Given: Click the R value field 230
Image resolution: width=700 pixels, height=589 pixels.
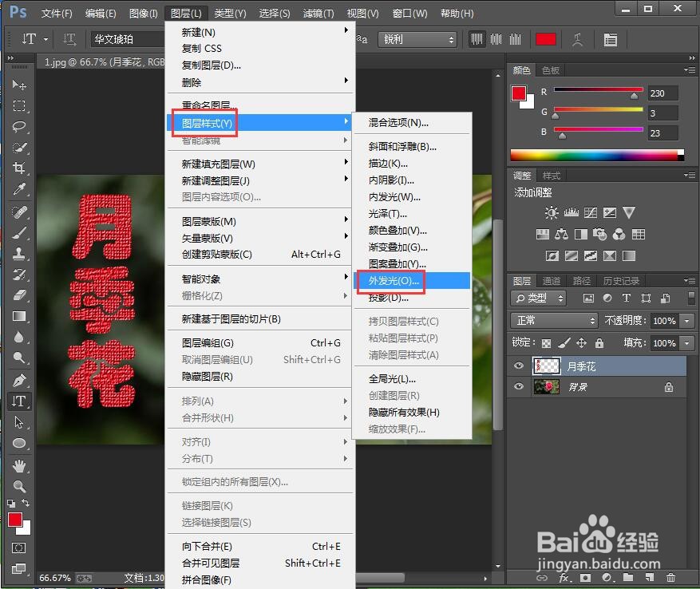Looking at the screenshot, I should (x=662, y=93).
